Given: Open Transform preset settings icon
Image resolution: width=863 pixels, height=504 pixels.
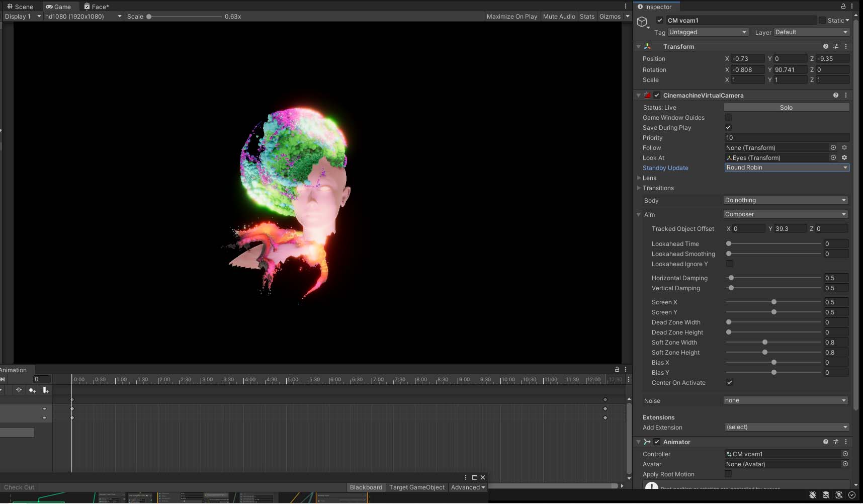Looking at the screenshot, I should click(x=836, y=46).
